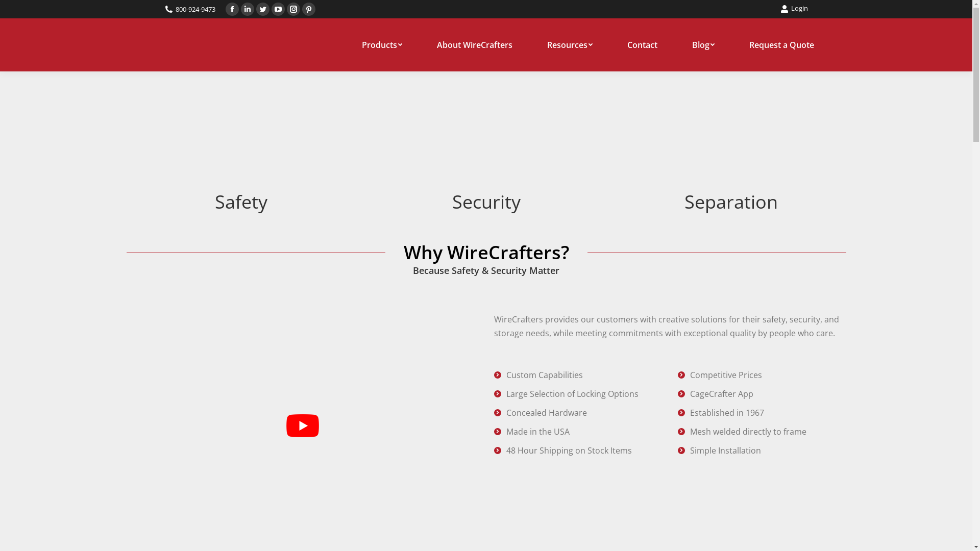Open the Twitter page icon
980x551 pixels.
(263, 9)
